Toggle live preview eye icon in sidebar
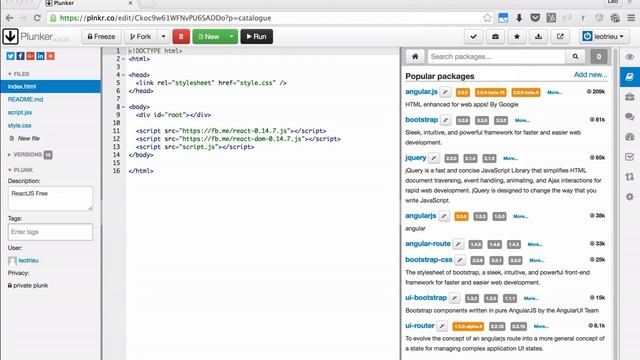The width and height of the screenshot is (640, 360). pos(630,57)
